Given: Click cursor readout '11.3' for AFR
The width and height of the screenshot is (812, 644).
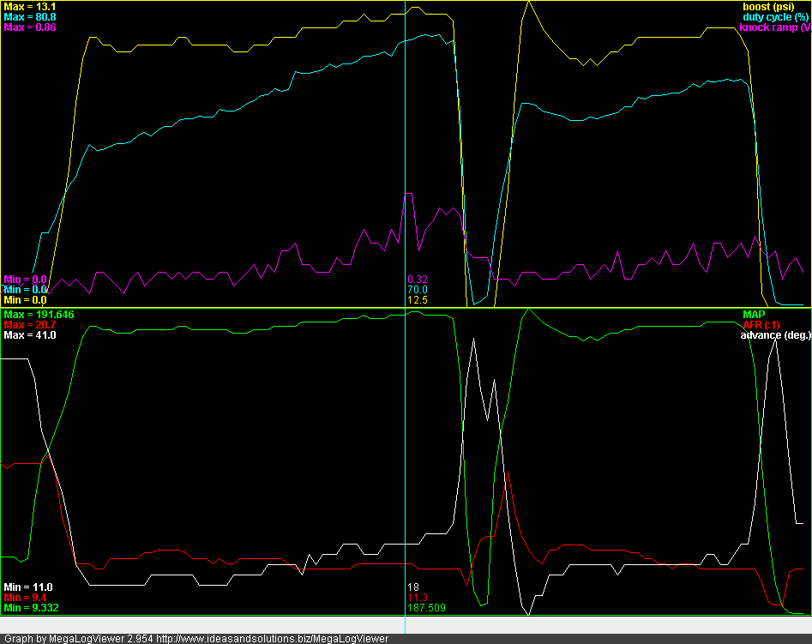Looking at the screenshot, I should 418,598.
